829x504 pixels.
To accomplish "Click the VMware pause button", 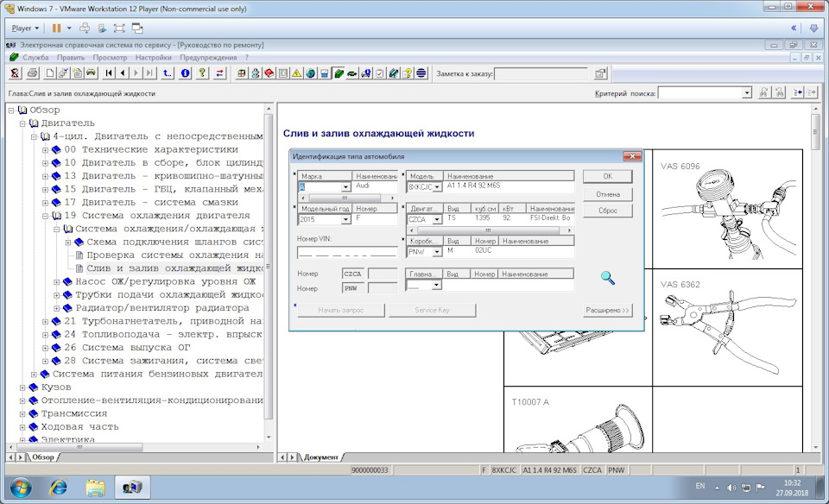I will [56, 28].
